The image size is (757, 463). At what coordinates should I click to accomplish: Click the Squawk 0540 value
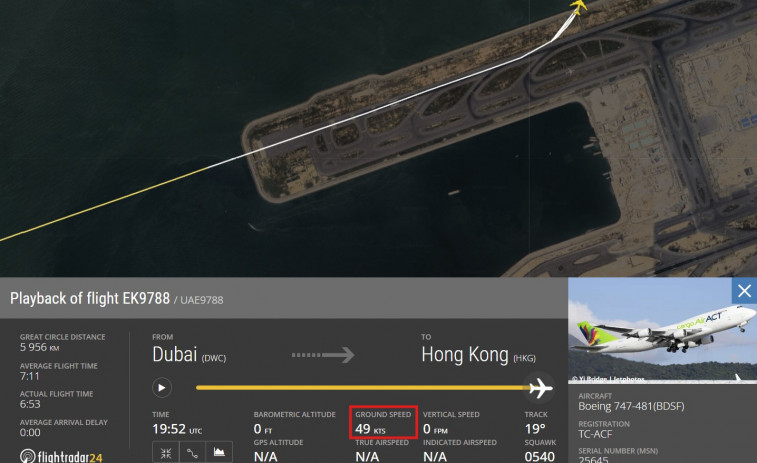coord(540,456)
